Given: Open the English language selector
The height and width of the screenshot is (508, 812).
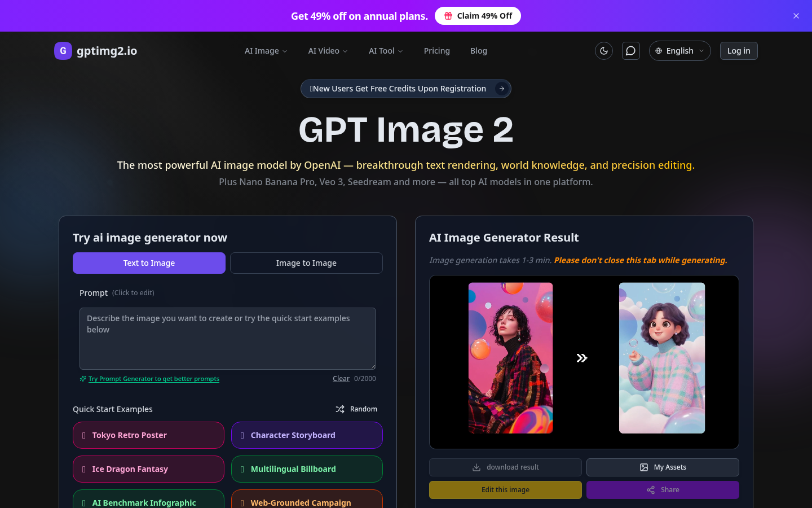Looking at the screenshot, I should tap(679, 51).
